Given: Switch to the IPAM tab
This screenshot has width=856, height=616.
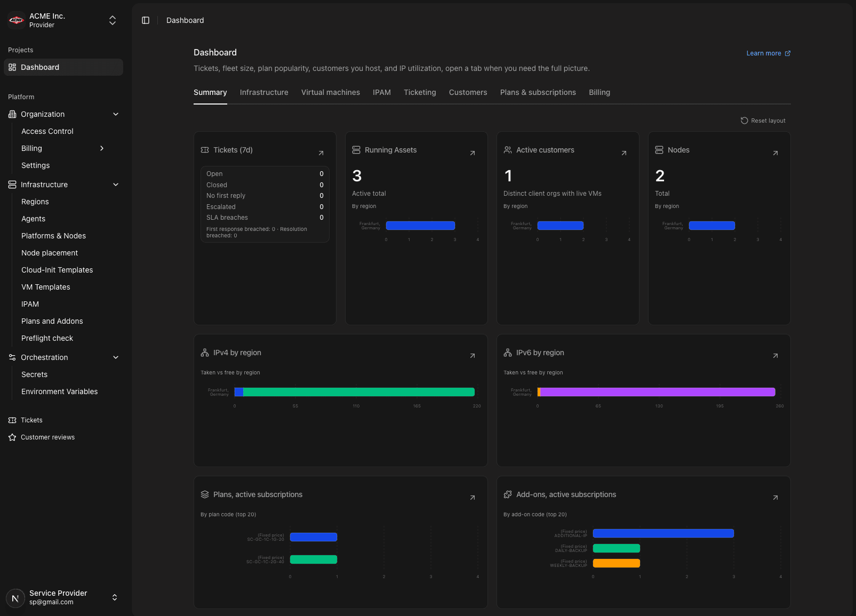Looking at the screenshot, I should click(x=382, y=92).
